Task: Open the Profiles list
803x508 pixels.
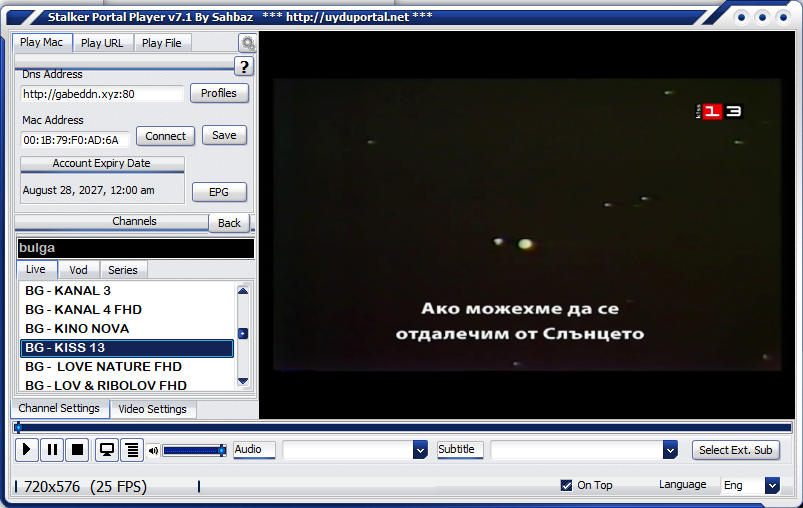Action: tap(219, 93)
